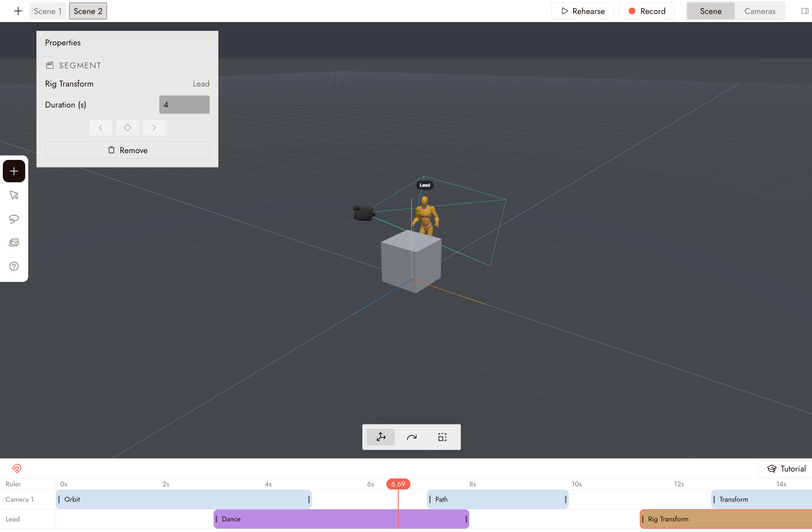The height and width of the screenshot is (532, 812).
Task: Select the Rig Transform timeline segment
Action: pyautogui.click(x=726, y=519)
